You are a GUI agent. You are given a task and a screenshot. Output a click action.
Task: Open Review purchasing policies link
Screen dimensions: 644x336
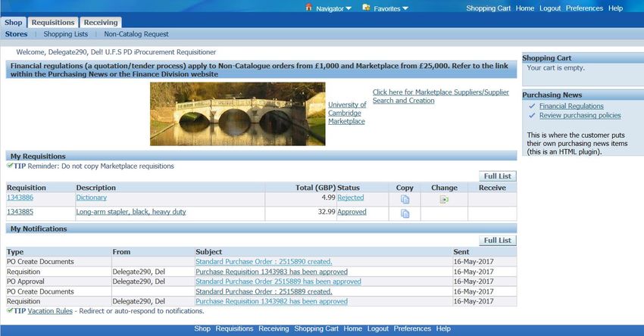pyautogui.click(x=580, y=115)
